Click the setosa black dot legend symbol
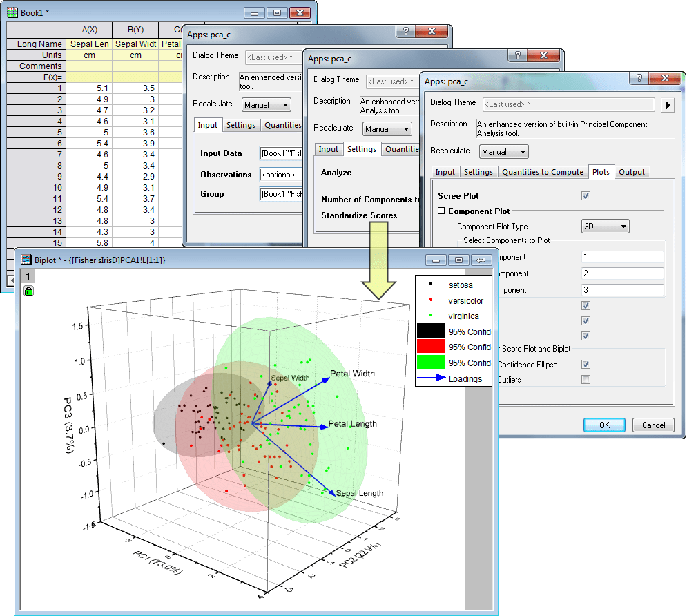The width and height of the screenshot is (687, 616). click(x=431, y=284)
